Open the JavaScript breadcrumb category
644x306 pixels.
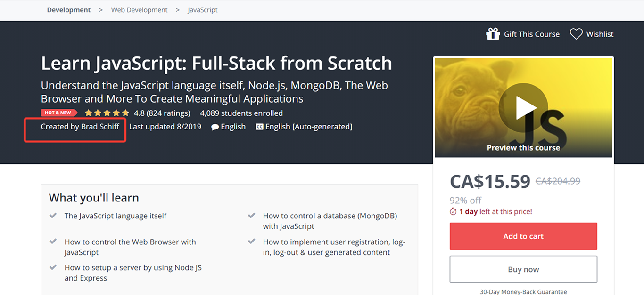tap(203, 10)
